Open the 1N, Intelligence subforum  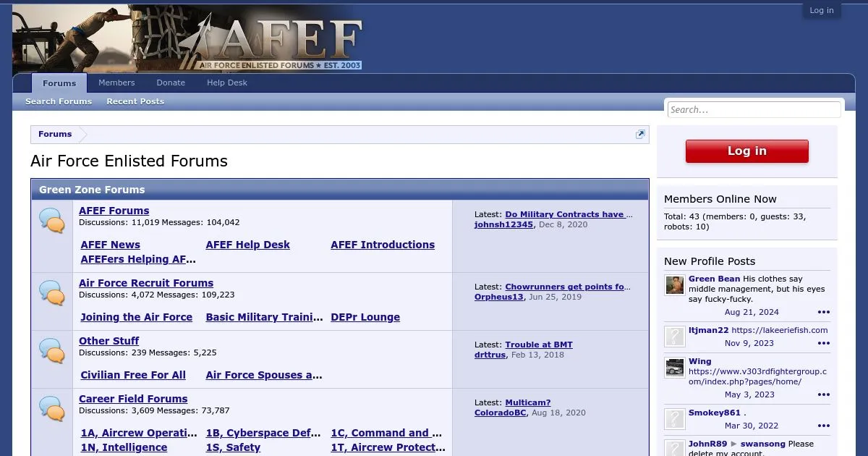click(124, 447)
